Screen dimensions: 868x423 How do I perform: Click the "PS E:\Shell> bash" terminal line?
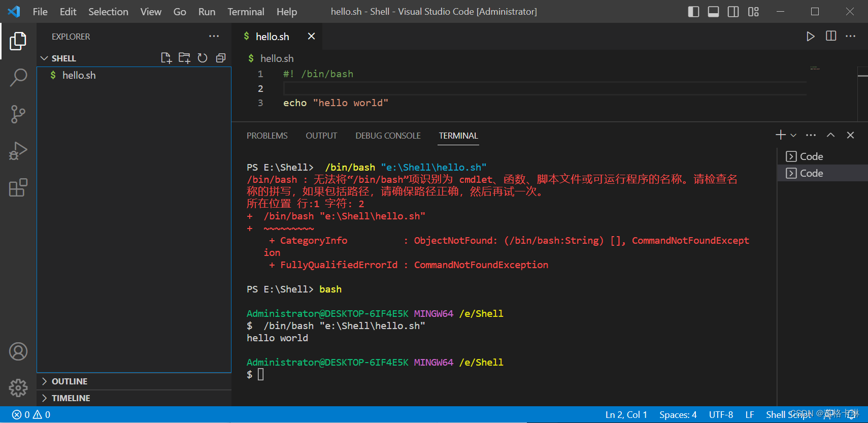tap(294, 289)
